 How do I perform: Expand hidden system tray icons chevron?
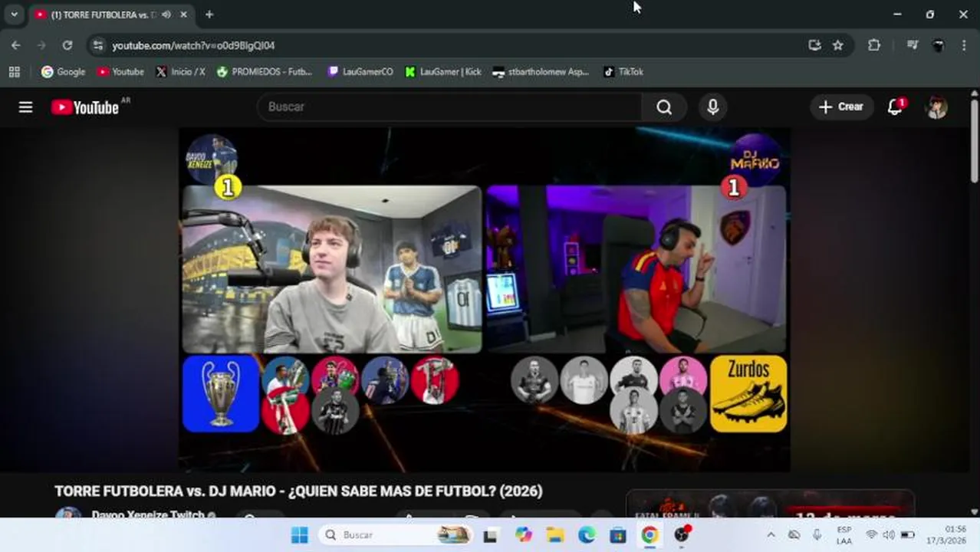771,535
